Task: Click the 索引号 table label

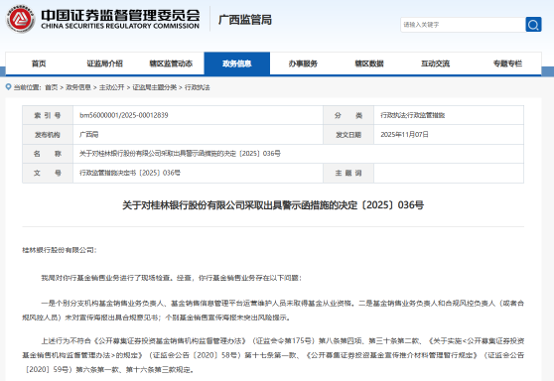Action: point(47,115)
